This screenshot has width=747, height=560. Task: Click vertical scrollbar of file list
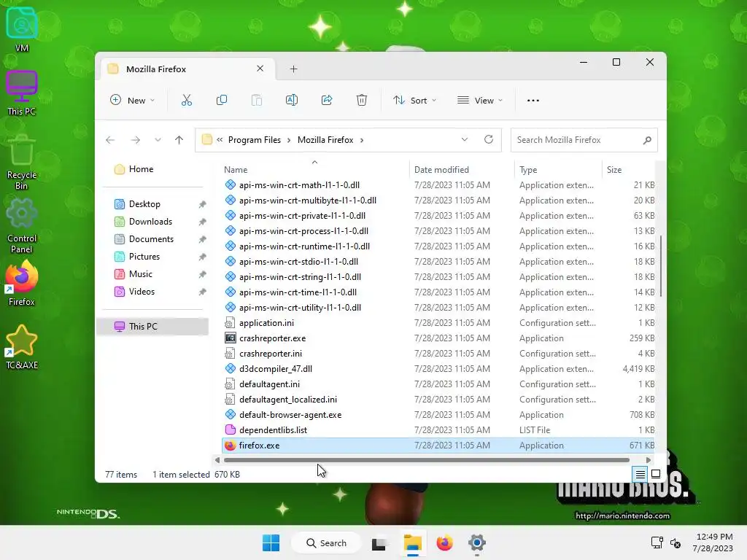pos(660,265)
